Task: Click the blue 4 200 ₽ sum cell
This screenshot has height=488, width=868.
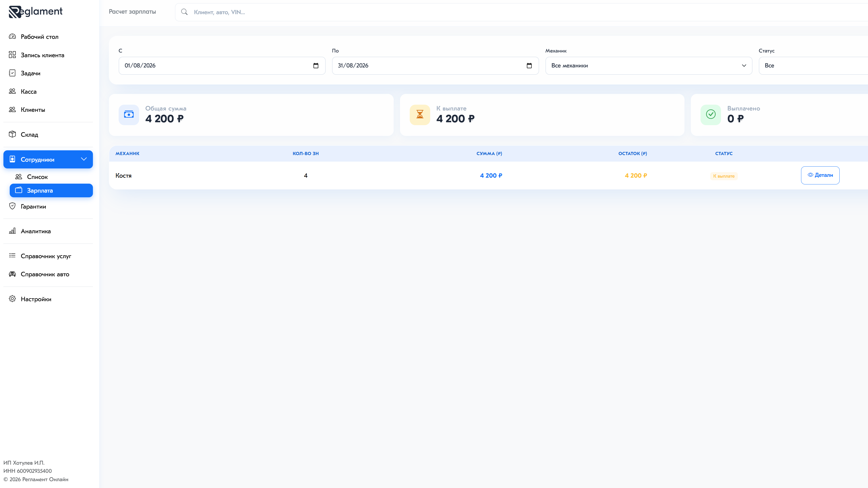Action: coord(491,176)
